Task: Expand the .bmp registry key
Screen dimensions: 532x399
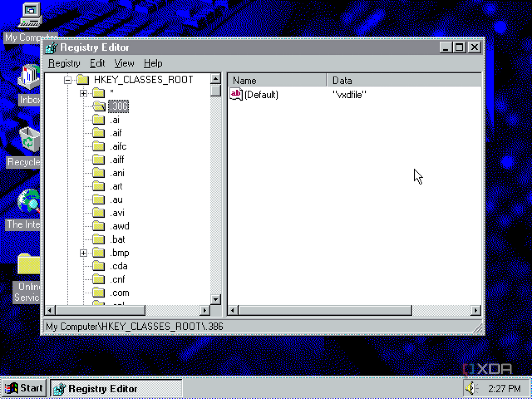Action: pyautogui.click(x=83, y=253)
